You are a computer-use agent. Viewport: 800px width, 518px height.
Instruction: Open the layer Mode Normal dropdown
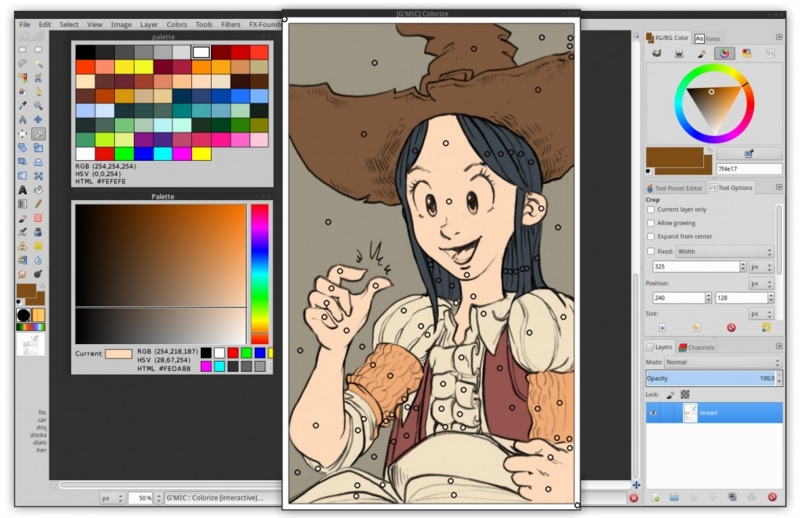[x=722, y=362]
